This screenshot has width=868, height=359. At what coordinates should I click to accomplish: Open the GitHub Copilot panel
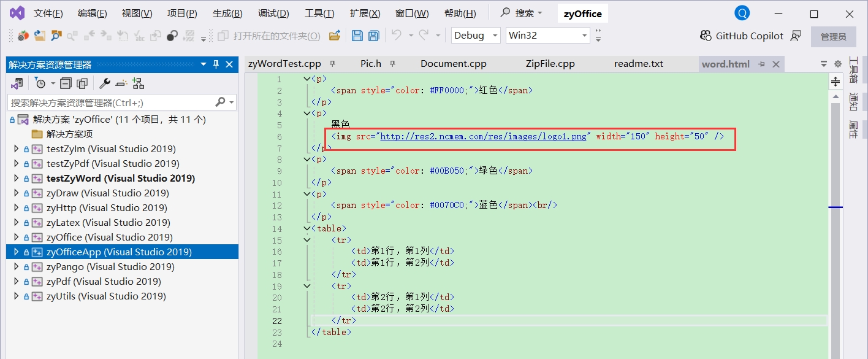742,36
